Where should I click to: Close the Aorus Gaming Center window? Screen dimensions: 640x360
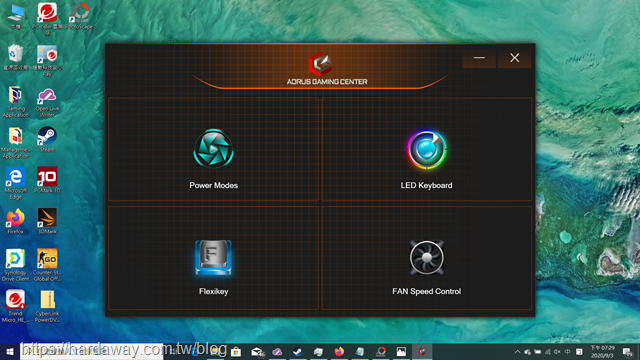click(514, 58)
